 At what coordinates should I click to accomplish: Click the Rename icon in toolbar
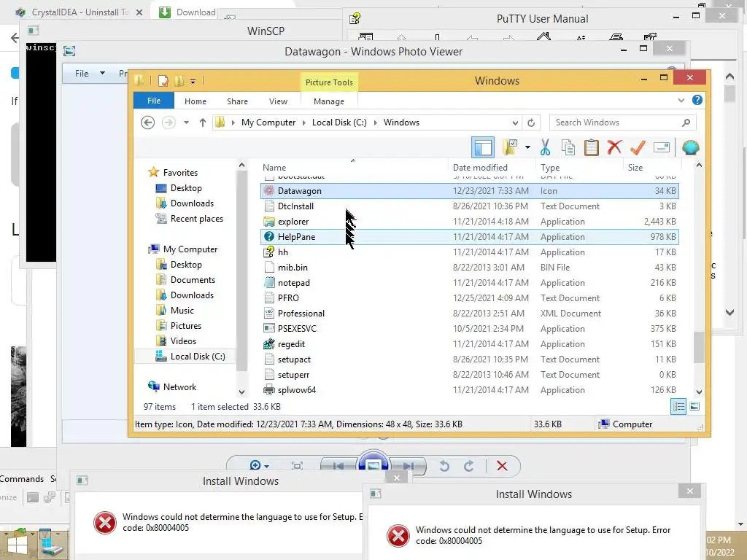[662, 147]
